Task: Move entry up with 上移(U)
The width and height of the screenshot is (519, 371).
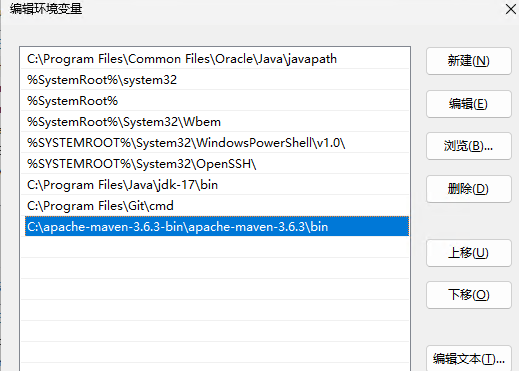Action: pos(468,253)
